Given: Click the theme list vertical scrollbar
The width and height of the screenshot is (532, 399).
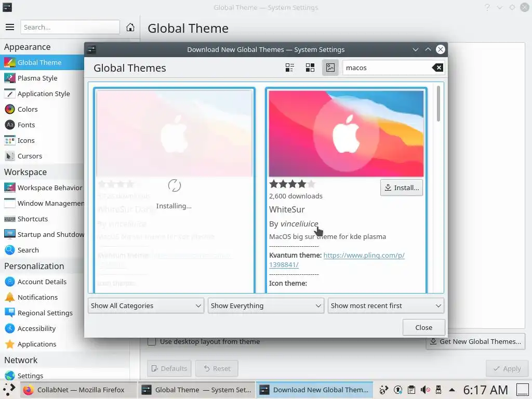Looking at the screenshot, I should coord(438,103).
